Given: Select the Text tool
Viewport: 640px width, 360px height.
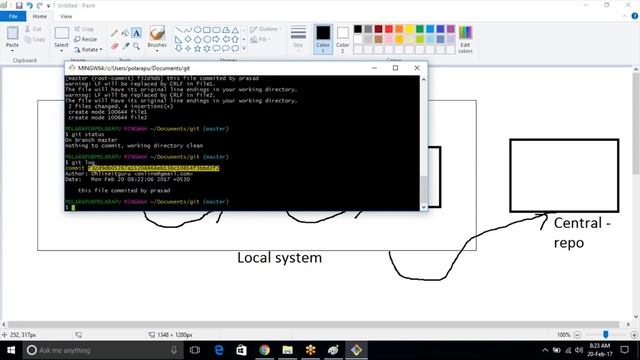Looking at the screenshot, I should click(136, 33).
